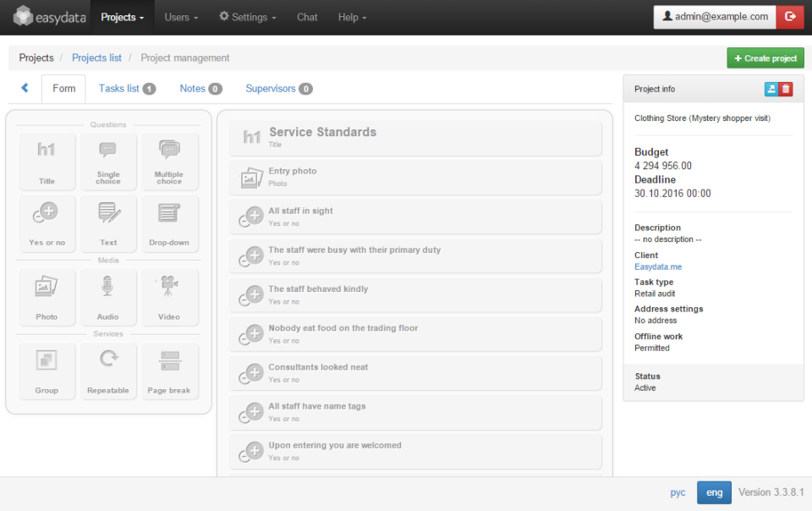
Task: Add a Photo media element
Action: click(47, 296)
